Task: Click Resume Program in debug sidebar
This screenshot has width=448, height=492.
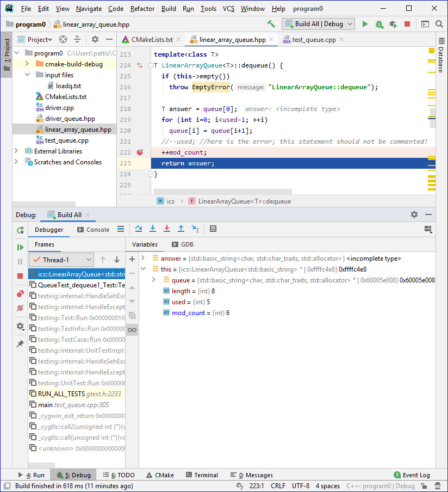Action: (20, 247)
